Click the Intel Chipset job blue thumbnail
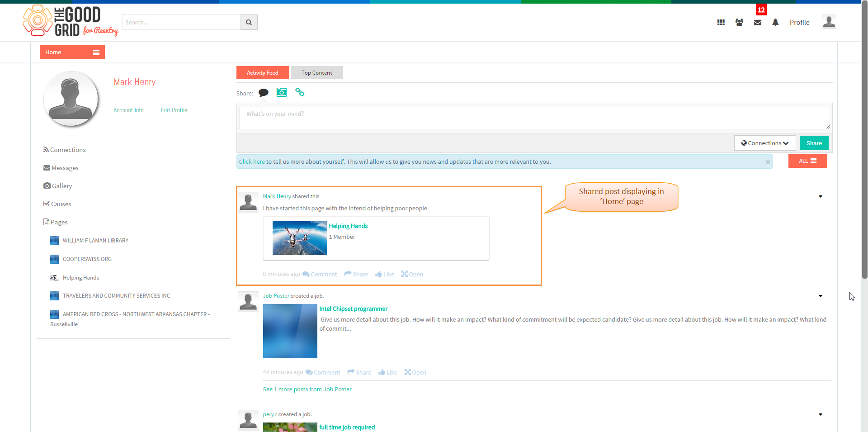Image resolution: width=868 pixels, height=432 pixels. coord(290,331)
